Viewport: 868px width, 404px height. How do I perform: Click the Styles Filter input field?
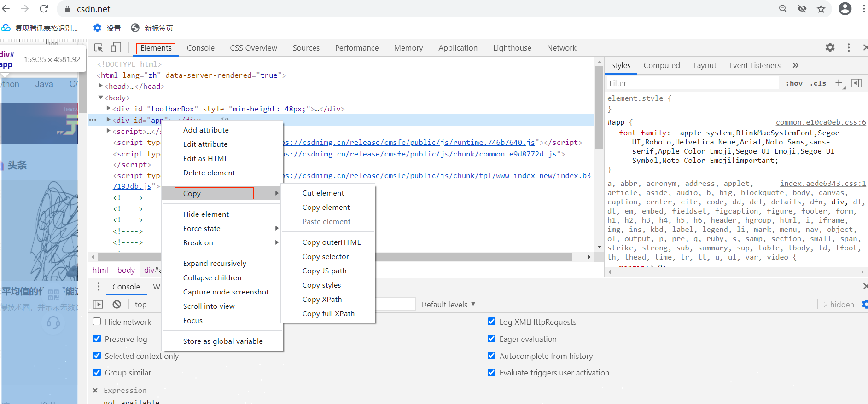[692, 83]
